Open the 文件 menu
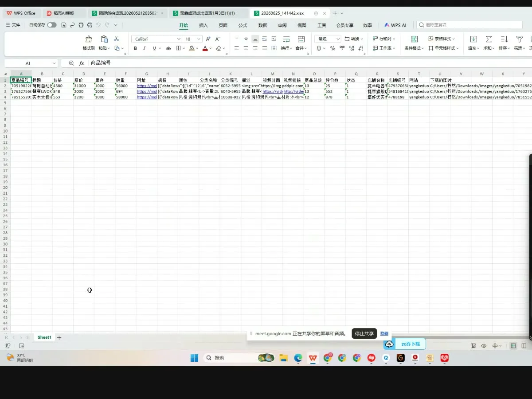 click(13, 25)
